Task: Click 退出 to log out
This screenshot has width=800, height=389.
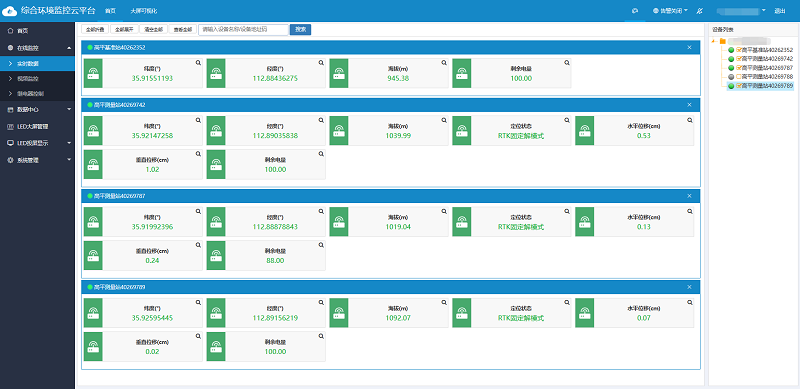Action: tap(780, 10)
